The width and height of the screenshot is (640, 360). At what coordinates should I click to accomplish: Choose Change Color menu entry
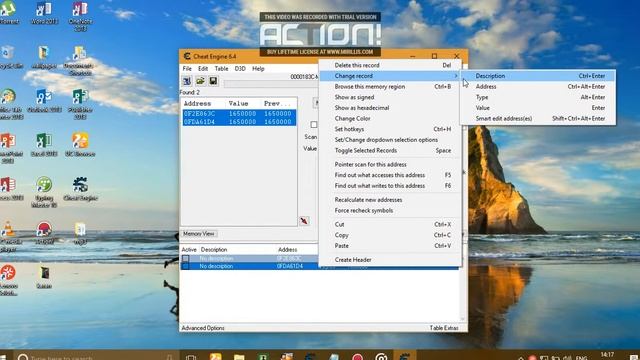coord(390,118)
